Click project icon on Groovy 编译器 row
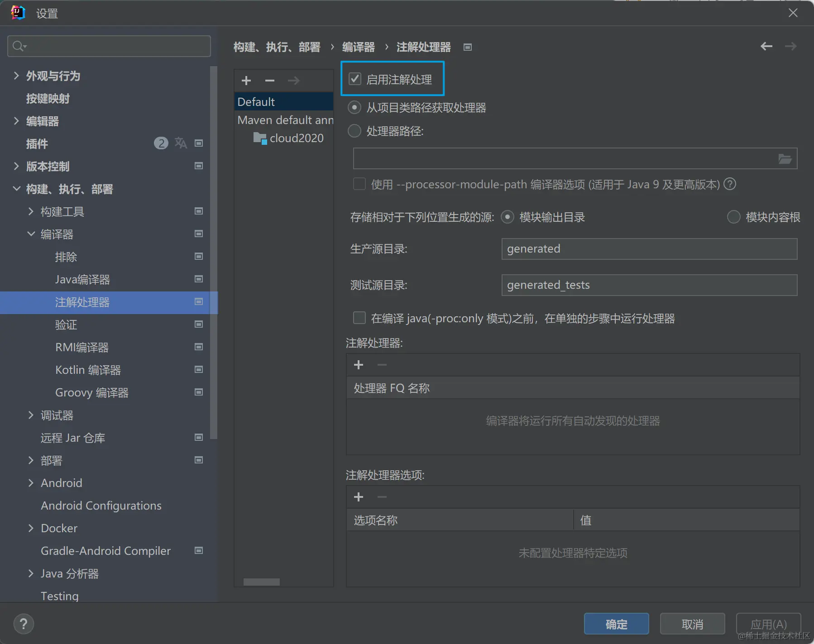814x644 pixels. pyautogui.click(x=198, y=392)
